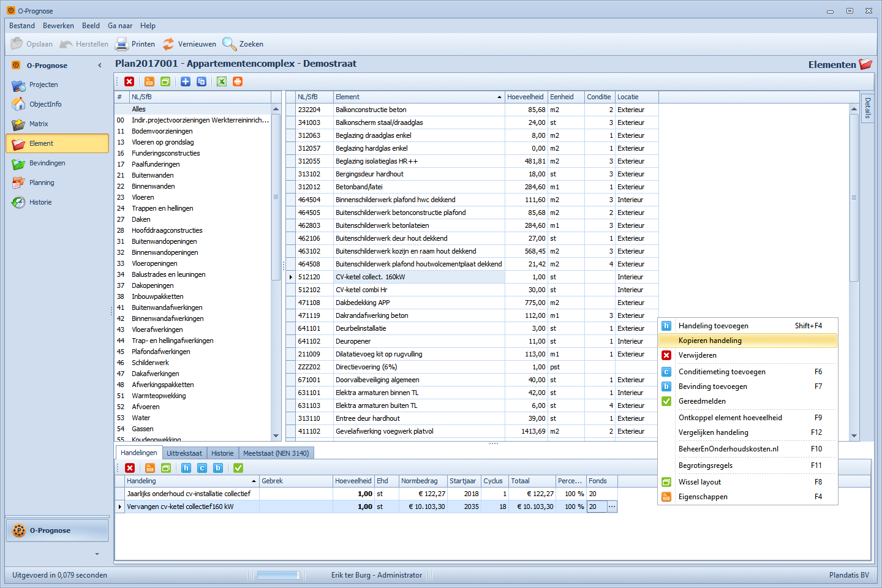
Task: Click Excel export icon in elements toolbar
Action: point(222,81)
